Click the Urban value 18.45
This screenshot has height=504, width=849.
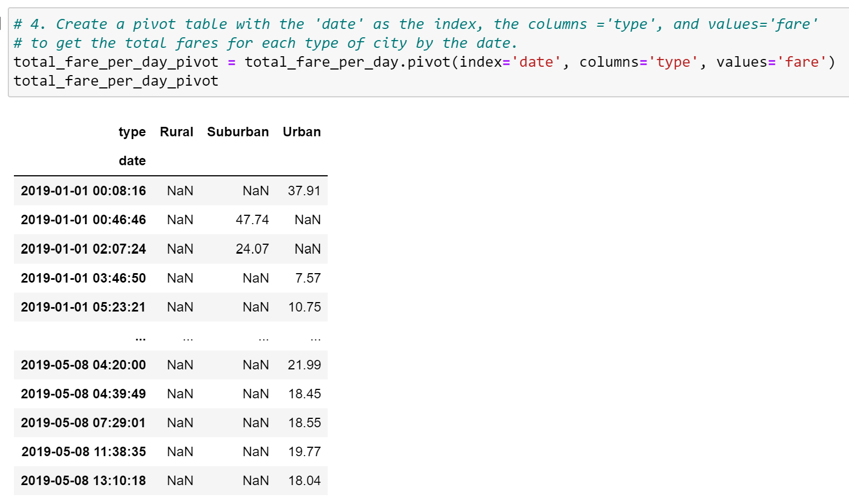[304, 394]
